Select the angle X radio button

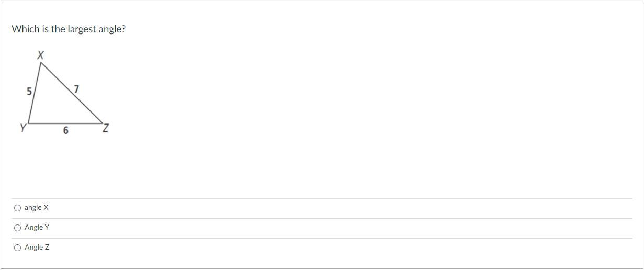coord(18,208)
